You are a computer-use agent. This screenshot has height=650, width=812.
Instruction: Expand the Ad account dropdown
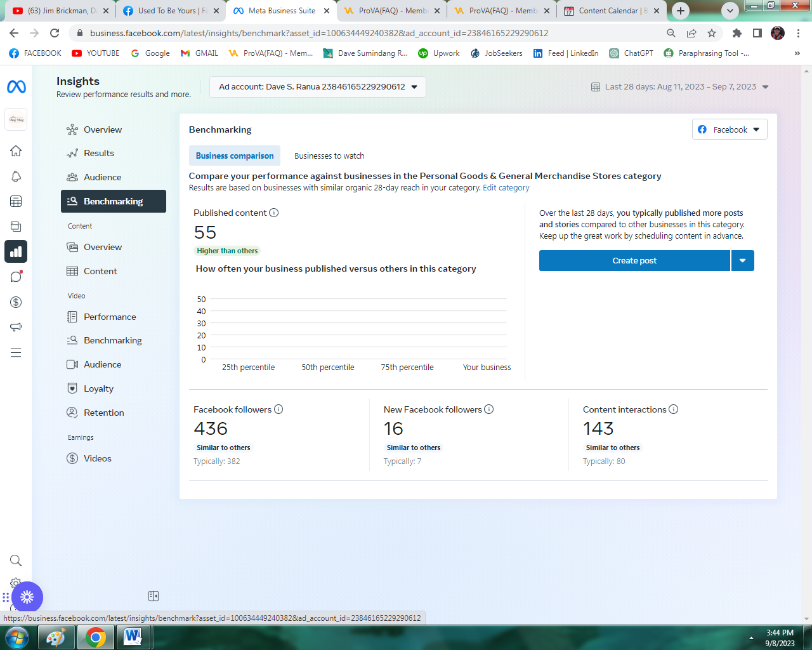[318, 87]
